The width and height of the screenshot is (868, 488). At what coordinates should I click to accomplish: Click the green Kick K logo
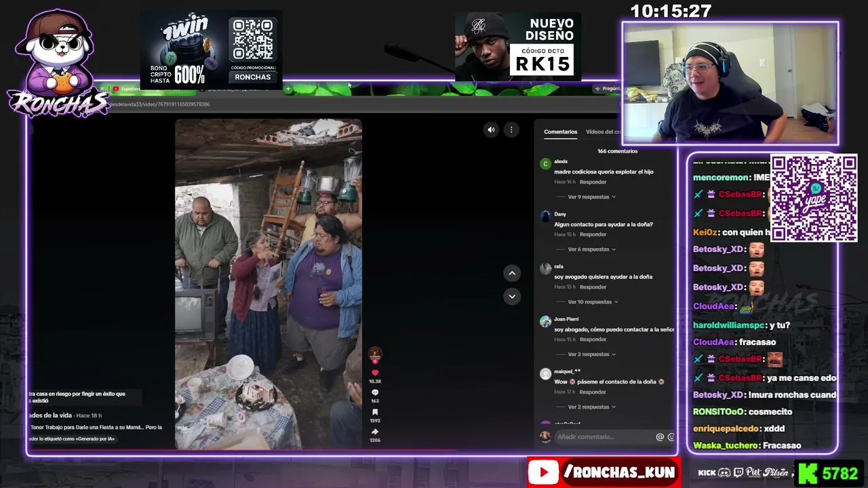(x=808, y=472)
